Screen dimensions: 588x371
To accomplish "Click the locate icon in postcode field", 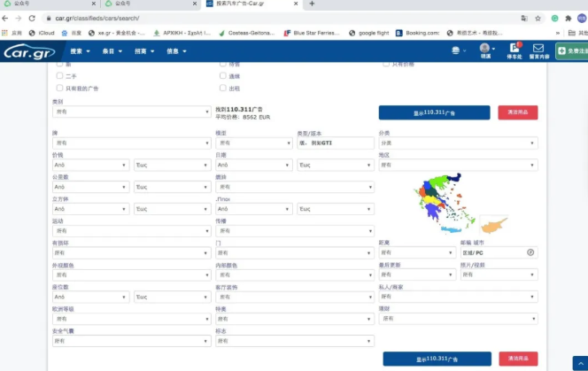I will tap(530, 252).
